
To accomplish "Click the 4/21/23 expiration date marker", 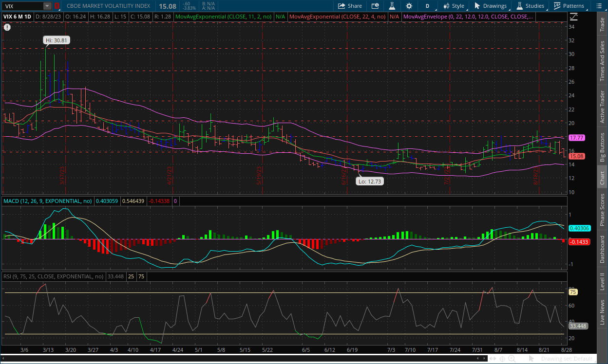I will click(x=171, y=176).
